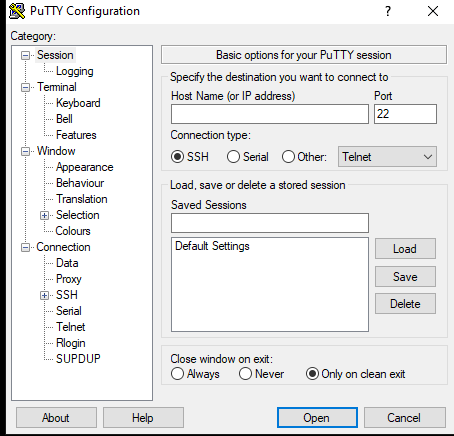Expand the Selection tree node

(x=44, y=215)
